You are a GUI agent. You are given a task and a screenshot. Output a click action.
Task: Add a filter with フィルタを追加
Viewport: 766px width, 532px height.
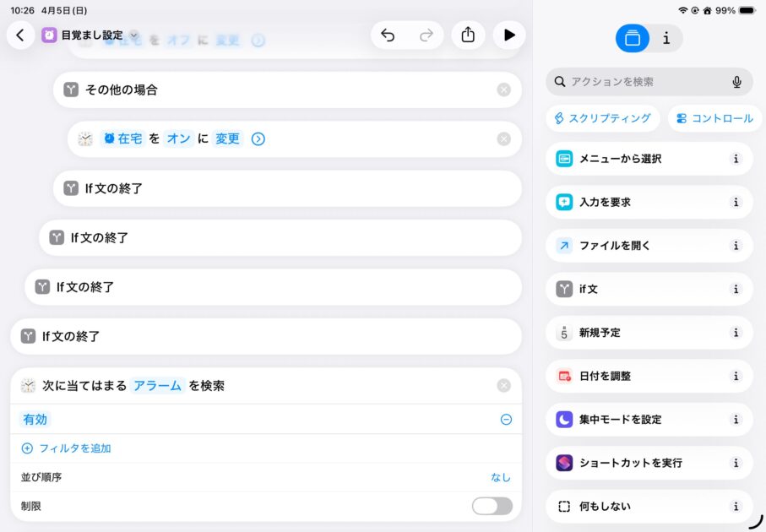[67, 448]
